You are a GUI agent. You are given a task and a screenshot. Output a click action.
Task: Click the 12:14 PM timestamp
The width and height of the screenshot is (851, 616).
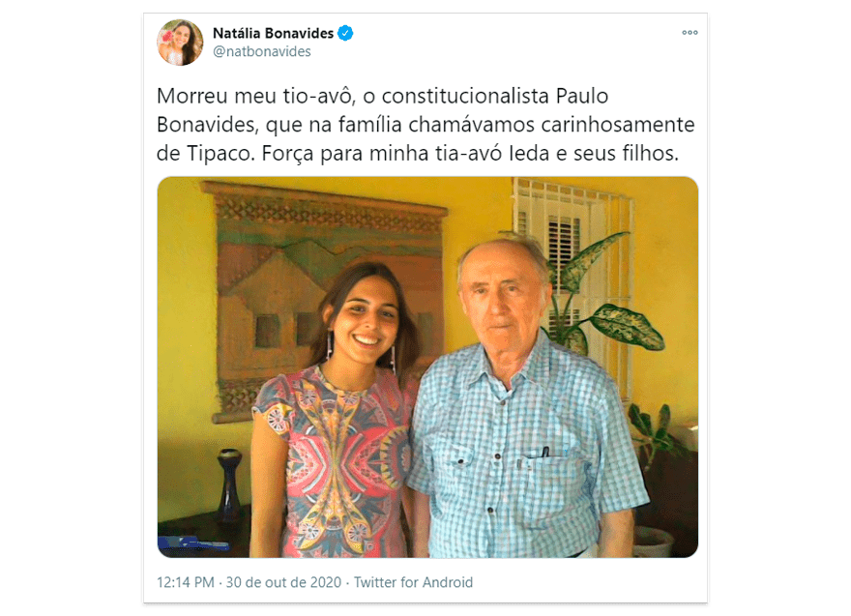point(186,582)
